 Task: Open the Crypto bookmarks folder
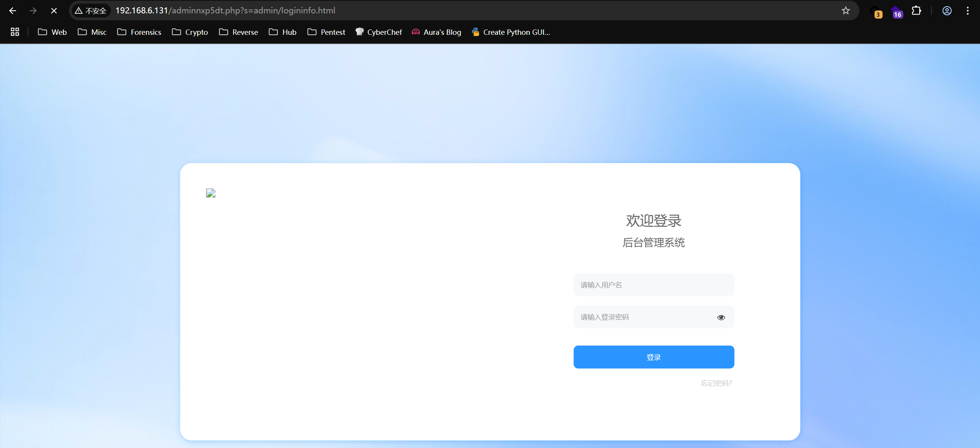[190, 32]
